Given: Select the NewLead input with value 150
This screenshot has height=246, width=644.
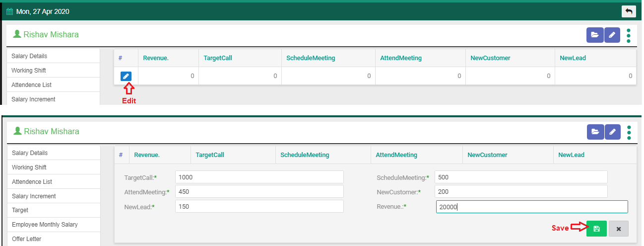Looking at the screenshot, I should coord(259,206).
